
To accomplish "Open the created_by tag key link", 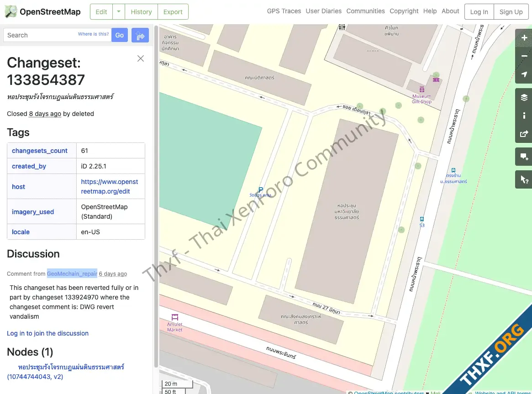I will coord(29,166).
